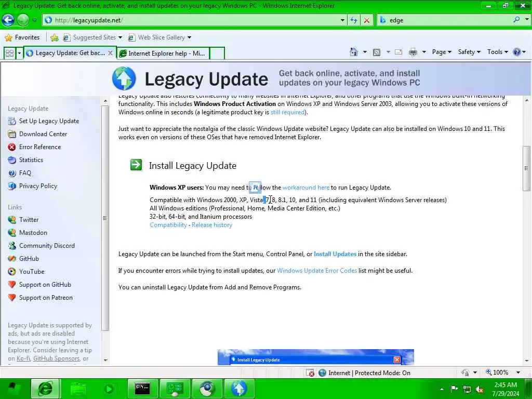Click the popup blocked status bar icon

pos(310,373)
